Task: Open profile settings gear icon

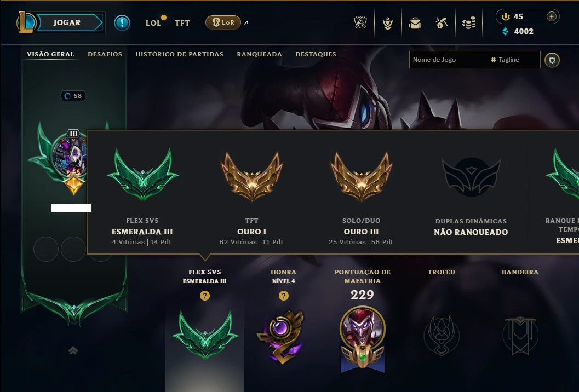Action: pyautogui.click(x=552, y=60)
